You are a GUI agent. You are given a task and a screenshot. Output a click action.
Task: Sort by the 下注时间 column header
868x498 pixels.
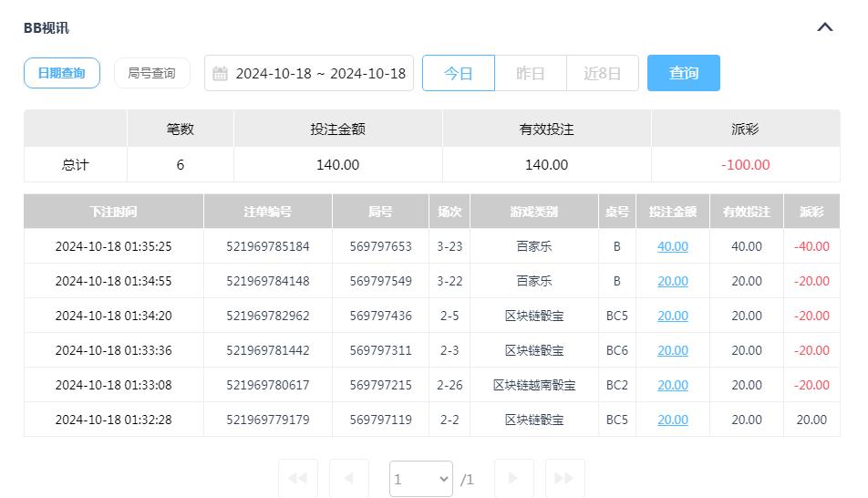pos(113,212)
